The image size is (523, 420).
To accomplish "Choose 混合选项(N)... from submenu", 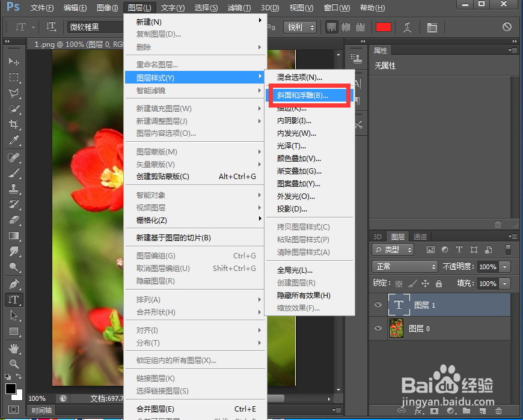I will 309,78.
